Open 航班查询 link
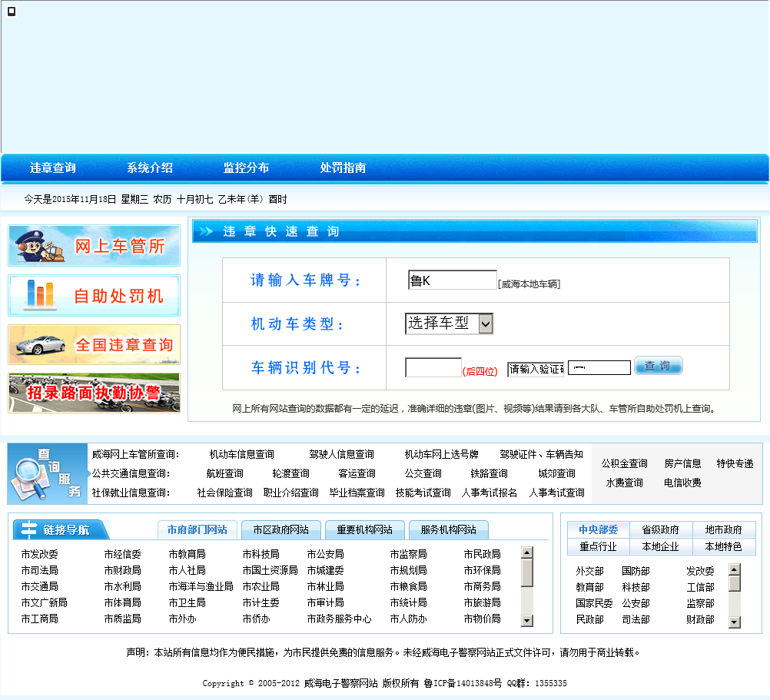The width and height of the screenshot is (770, 700). 225,473
